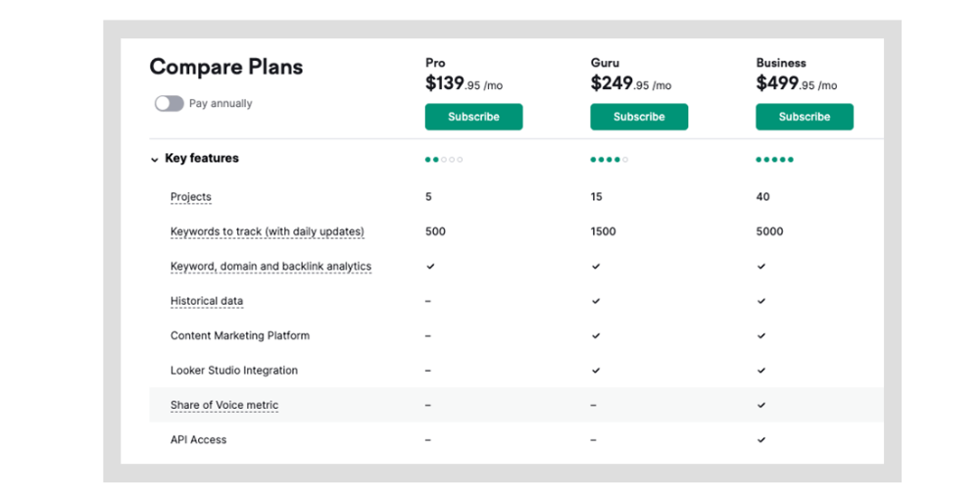980x502 pixels.
Task: Click Pro checkmark for backlink analytics
Action: pos(430,267)
